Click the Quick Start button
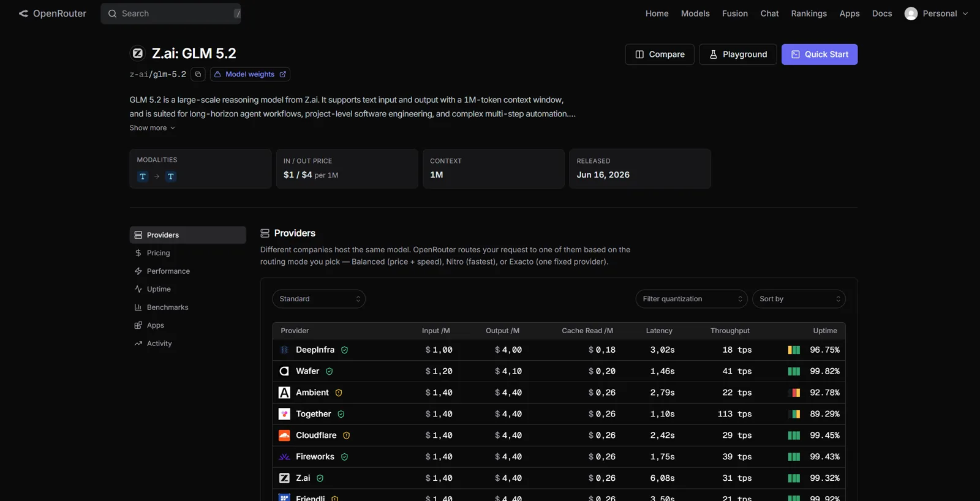980x501 pixels. point(820,55)
